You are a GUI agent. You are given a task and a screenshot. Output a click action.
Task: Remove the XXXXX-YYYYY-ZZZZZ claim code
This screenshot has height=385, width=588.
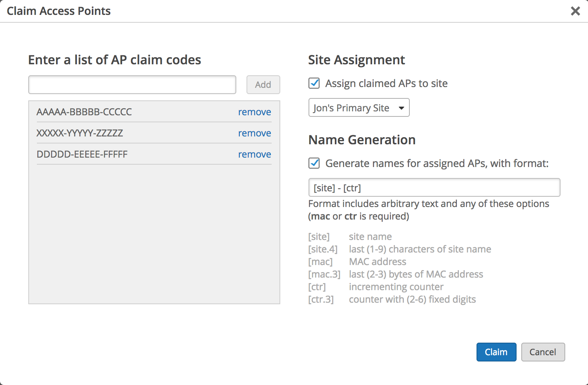(x=254, y=133)
